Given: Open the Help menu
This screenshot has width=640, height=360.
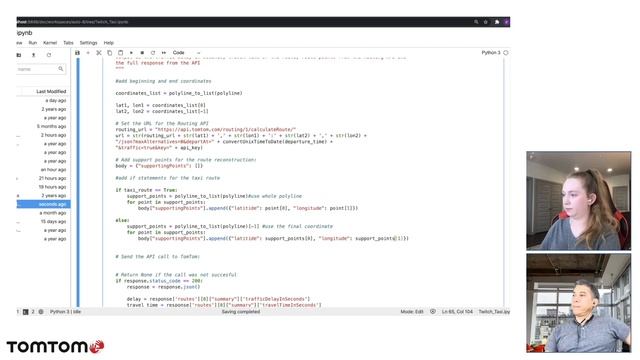Looking at the screenshot, I should pos(108,42).
